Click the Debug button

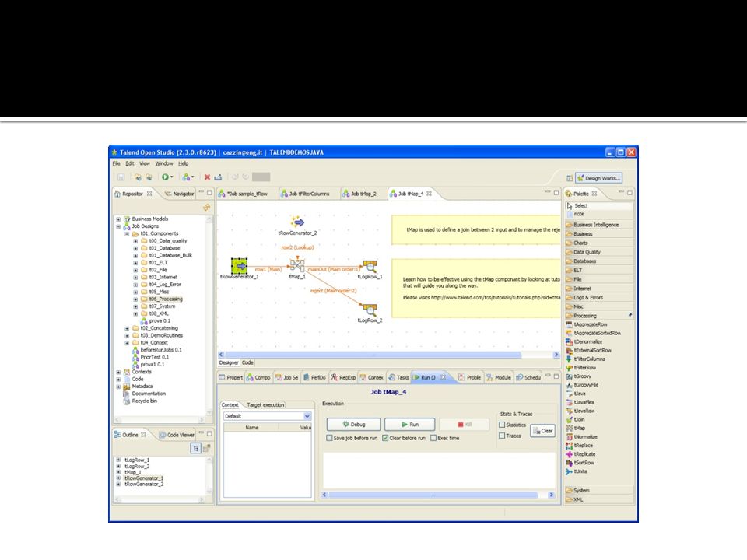tap(353, 425)
